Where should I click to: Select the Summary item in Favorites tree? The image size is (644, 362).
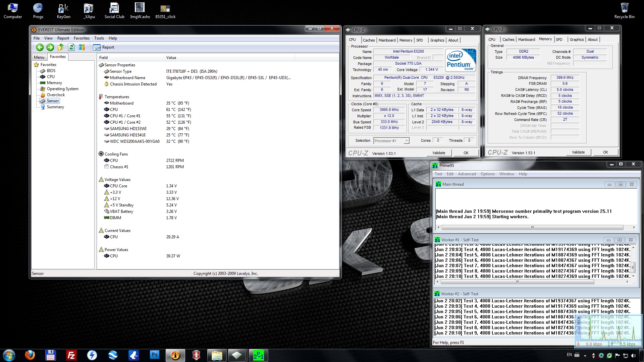coord(55,107)
